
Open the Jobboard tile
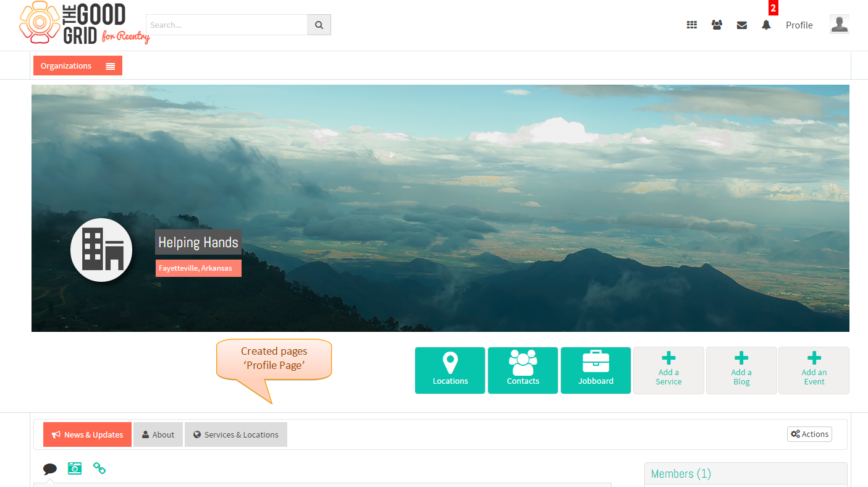(596, 370)
